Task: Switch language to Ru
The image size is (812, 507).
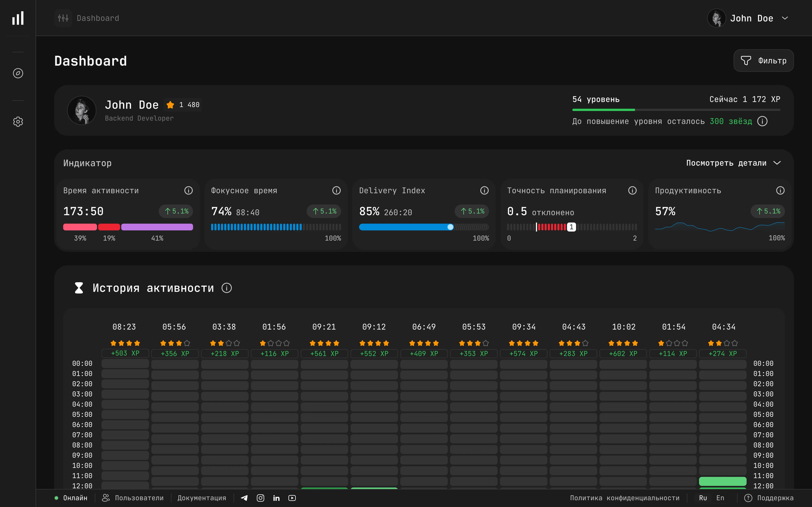Action: (703, 498)
